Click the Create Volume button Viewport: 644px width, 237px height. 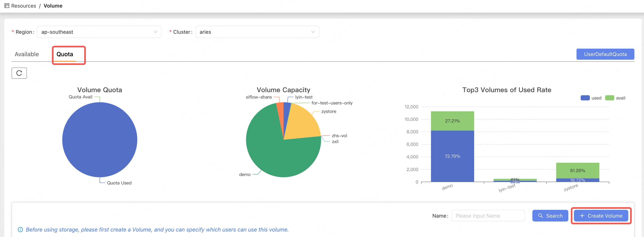click(x=601, y=216)
